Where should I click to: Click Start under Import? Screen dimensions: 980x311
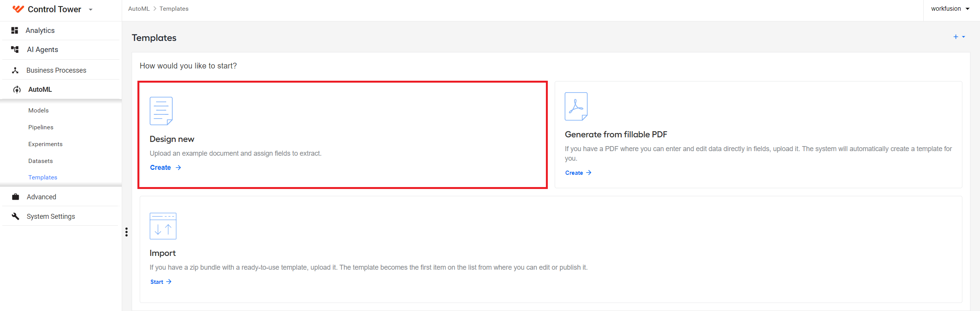(161, 282)
